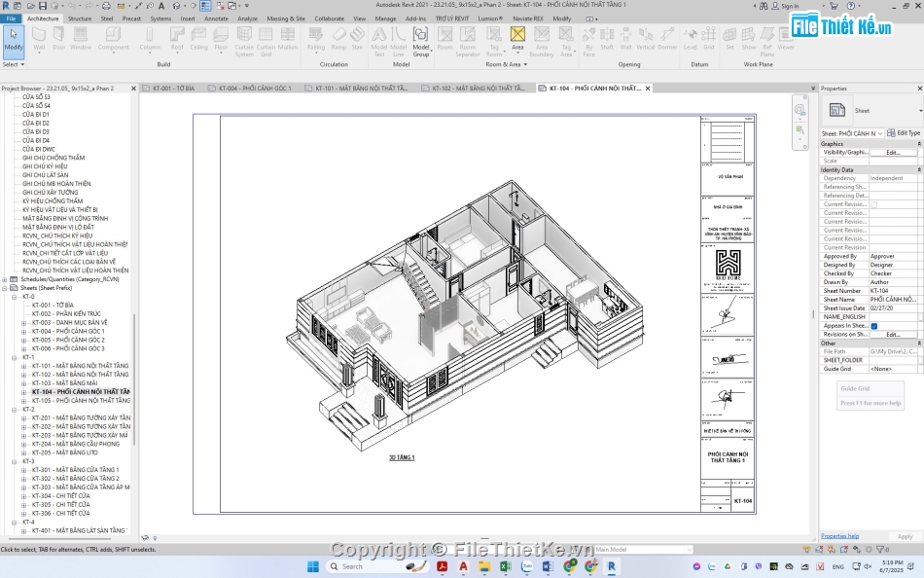
Task: Select the Column tool
Action: coord(150,40)
